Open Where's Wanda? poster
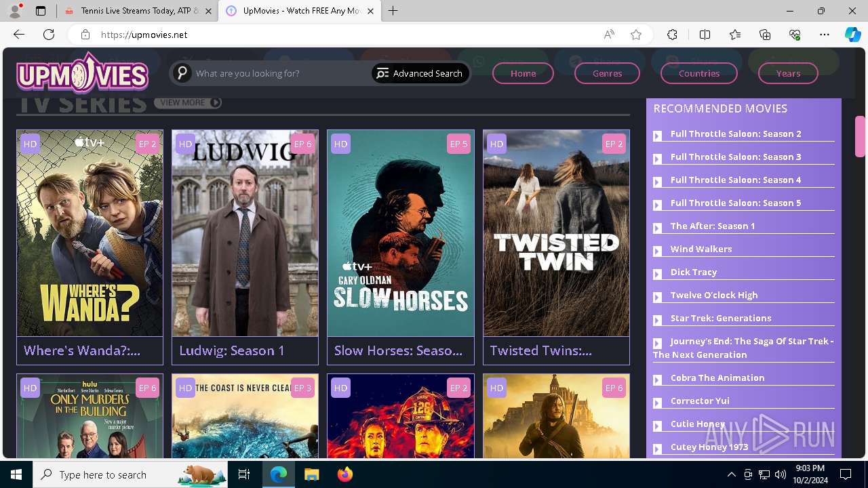The width and height of the screenshot is (868, 488). 90,233
